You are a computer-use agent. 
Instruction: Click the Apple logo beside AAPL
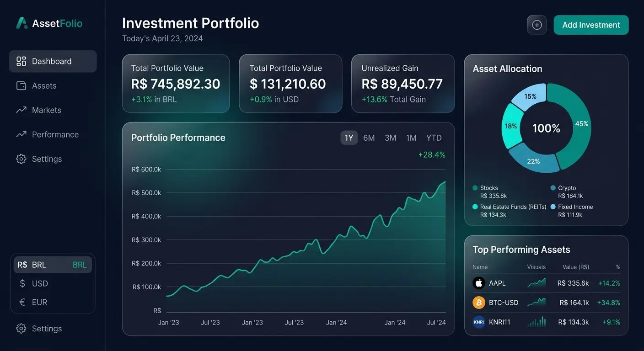coord(478,283)
